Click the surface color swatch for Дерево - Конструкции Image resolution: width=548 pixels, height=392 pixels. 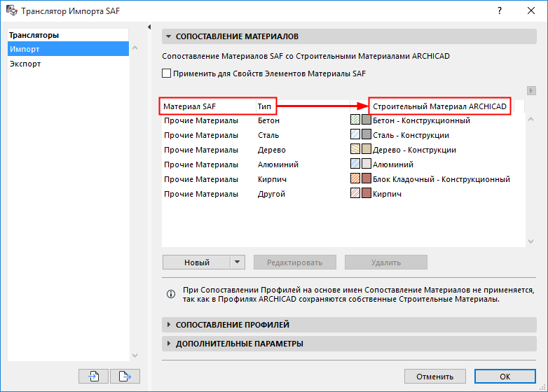(x=367, y=149)
